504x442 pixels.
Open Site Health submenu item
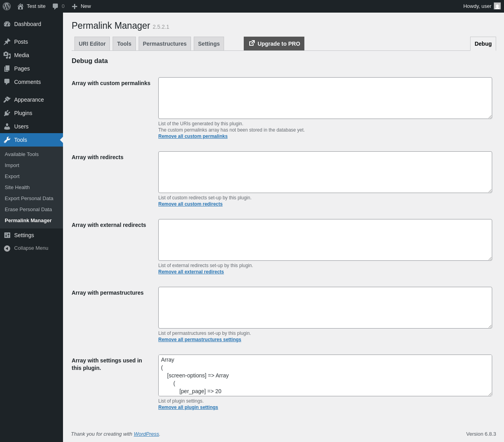click(17, 188)
